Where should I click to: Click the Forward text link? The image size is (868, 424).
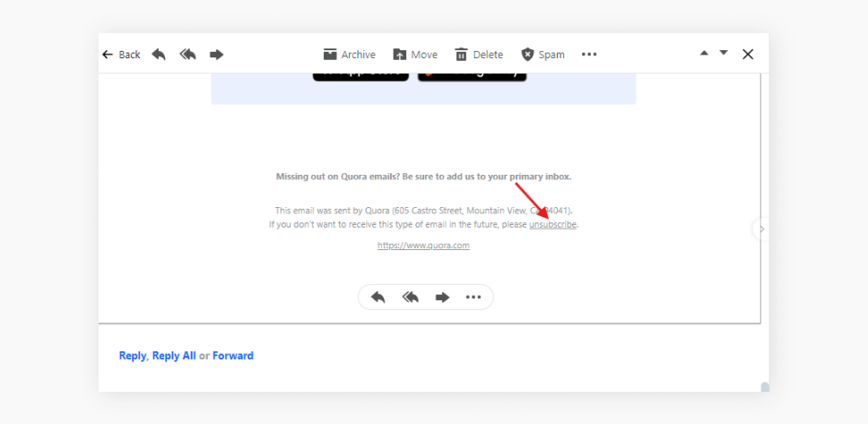point(233,356)
